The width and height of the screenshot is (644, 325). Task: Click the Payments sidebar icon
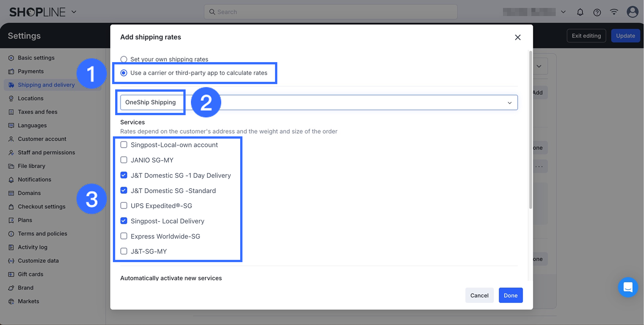(11, 72)
